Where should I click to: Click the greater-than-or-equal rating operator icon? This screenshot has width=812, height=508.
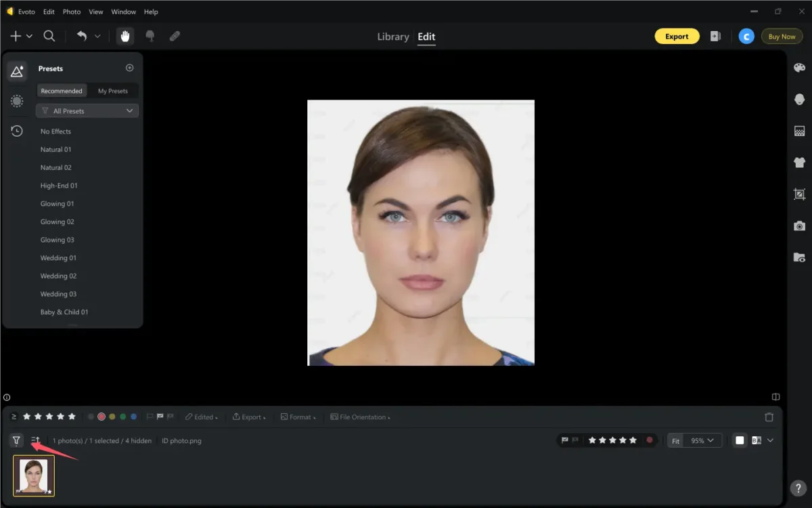14,417
